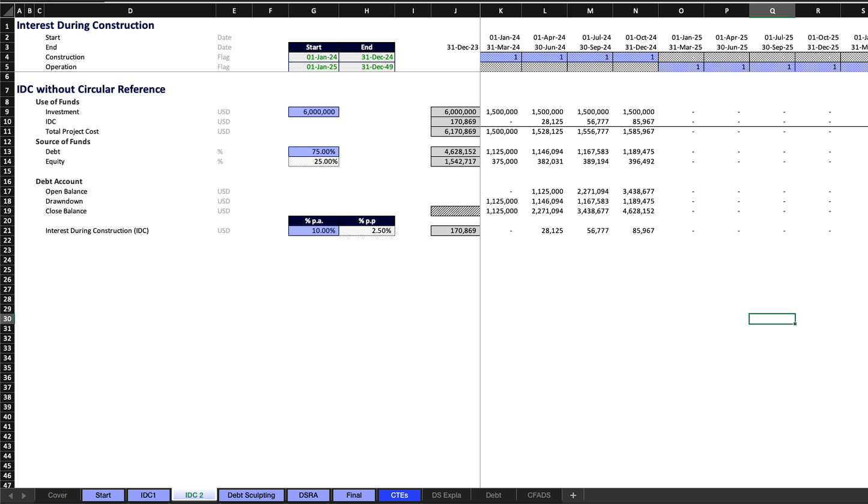Image resolution: width=868 pixels, height=504 pixels.
Task: Click the Select All corner triangle
Action: pyautogui.click(x=7, y=11)
